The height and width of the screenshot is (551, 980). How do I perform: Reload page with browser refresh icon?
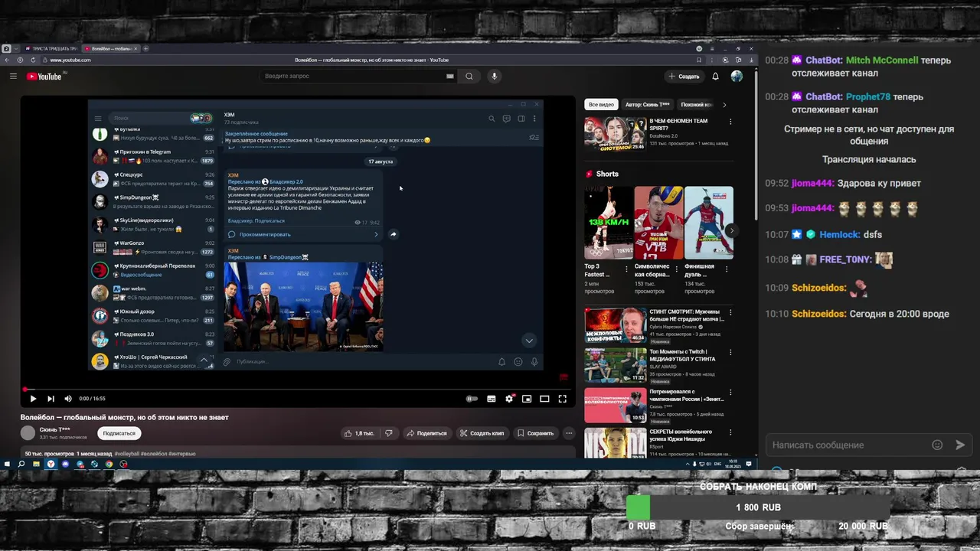(x=32, y=60)
